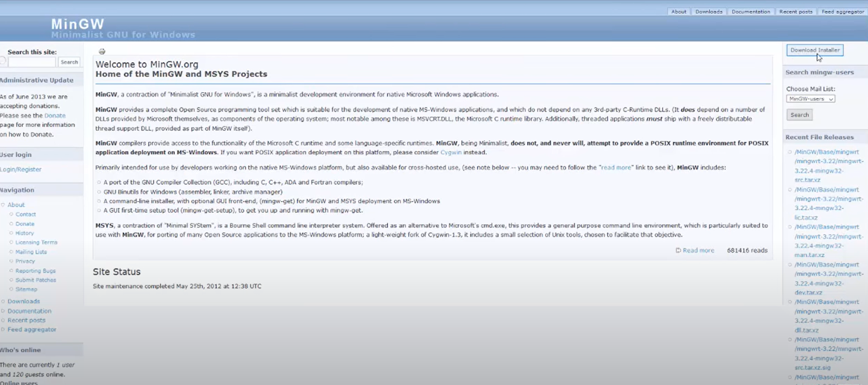Open the Feed aggregator top tab
The height and width of the screenshot is (385, 868).
coord(843,11)
